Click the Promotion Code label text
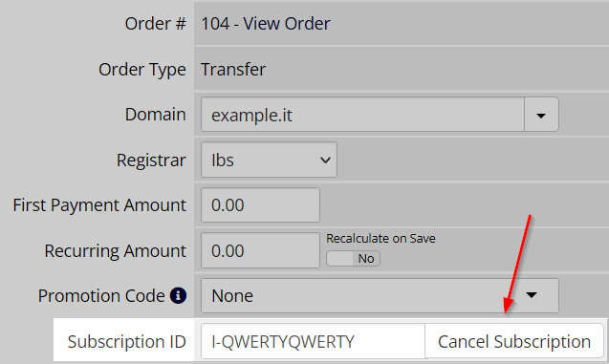The width and height of the screenshot is (609, 364). click(101, 296)
